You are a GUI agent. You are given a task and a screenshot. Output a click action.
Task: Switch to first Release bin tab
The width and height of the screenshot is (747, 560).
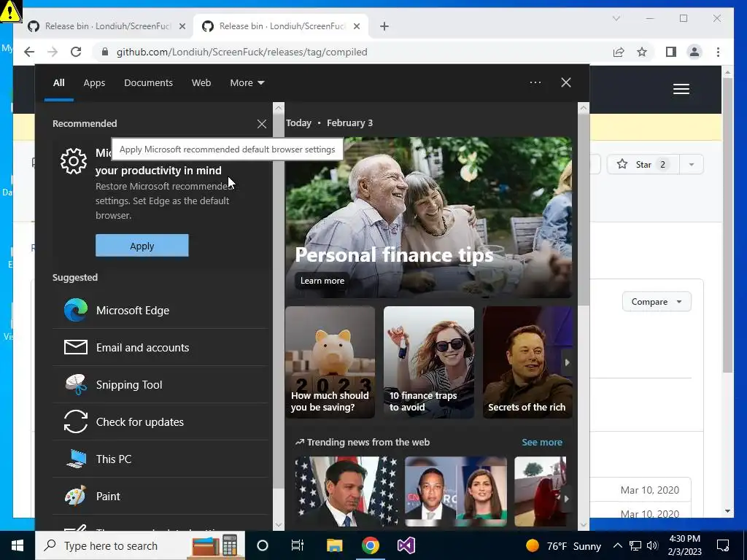(x=107, y=26)
